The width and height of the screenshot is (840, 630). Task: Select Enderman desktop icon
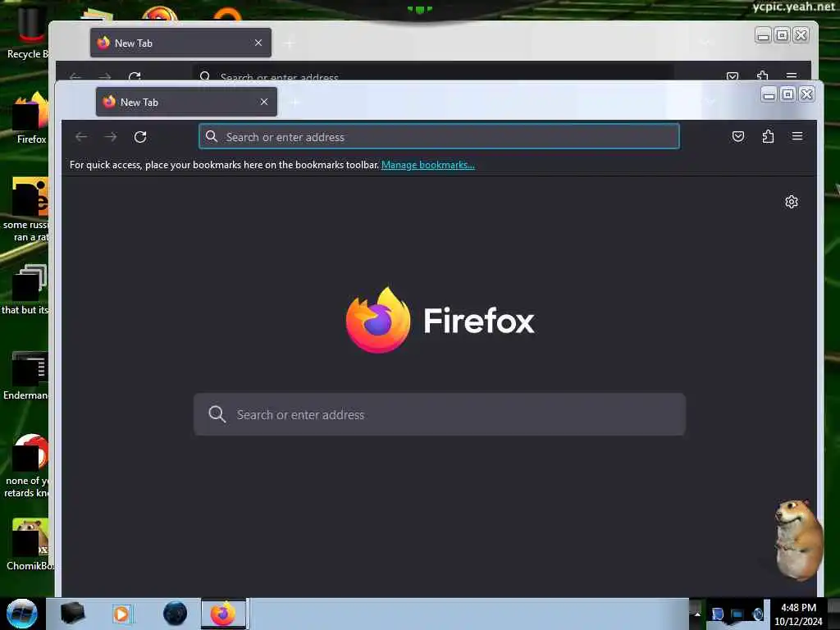27,375
